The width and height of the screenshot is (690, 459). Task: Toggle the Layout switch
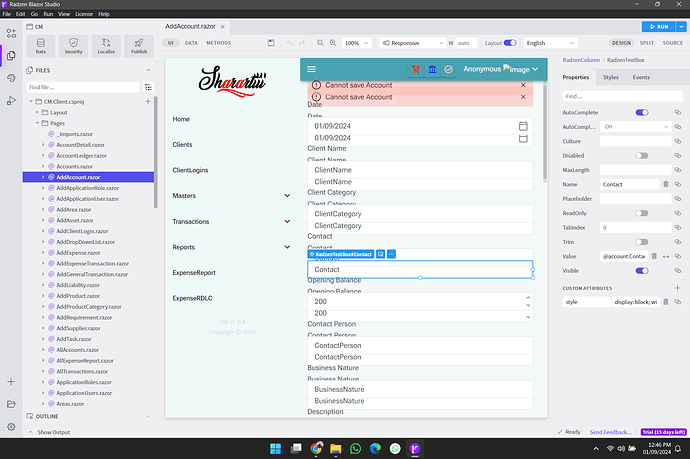(510, 43)
